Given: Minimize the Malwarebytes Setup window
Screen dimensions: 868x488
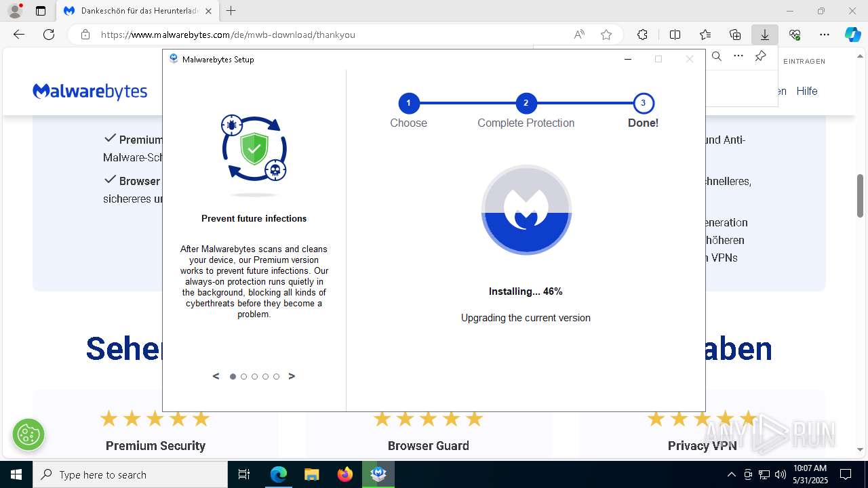Looking at the screenshot, I should [x=628, y=60].
